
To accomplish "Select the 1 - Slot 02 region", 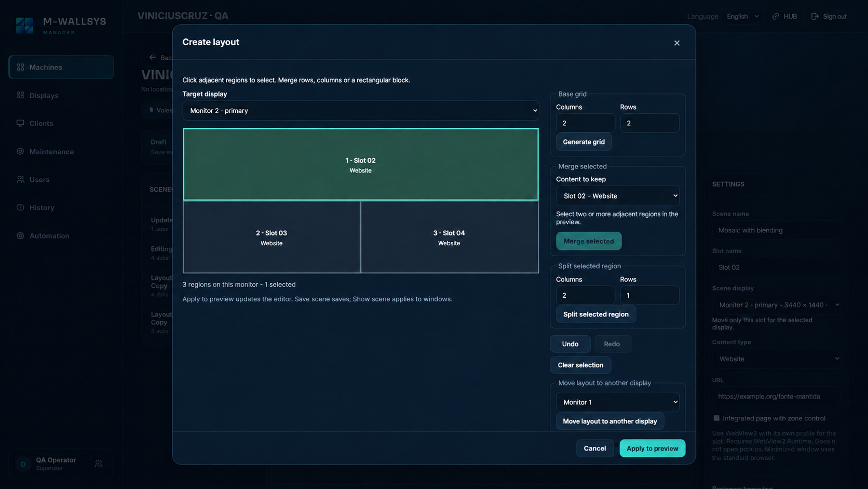I will (361, 165).
